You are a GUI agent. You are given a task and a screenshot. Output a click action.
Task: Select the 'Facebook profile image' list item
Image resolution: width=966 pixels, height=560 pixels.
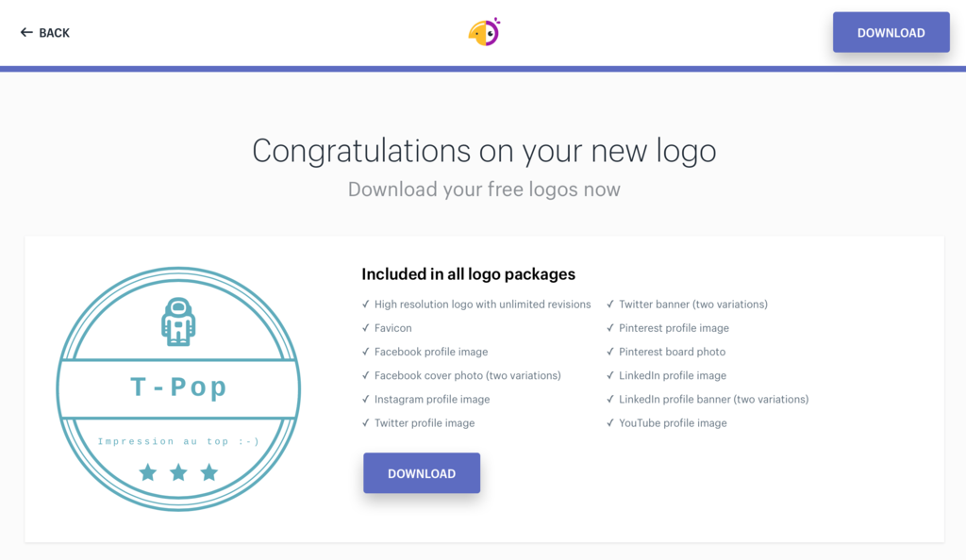click(x=431, y=352)
